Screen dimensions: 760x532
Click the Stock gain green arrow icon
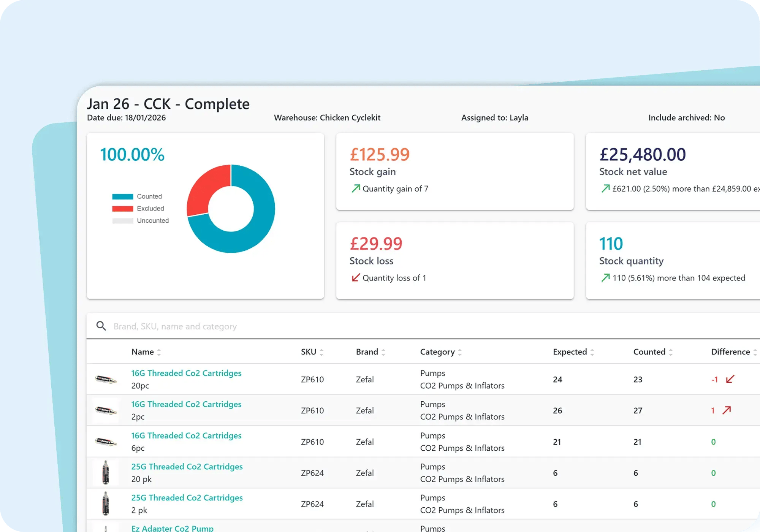point(356,188)
